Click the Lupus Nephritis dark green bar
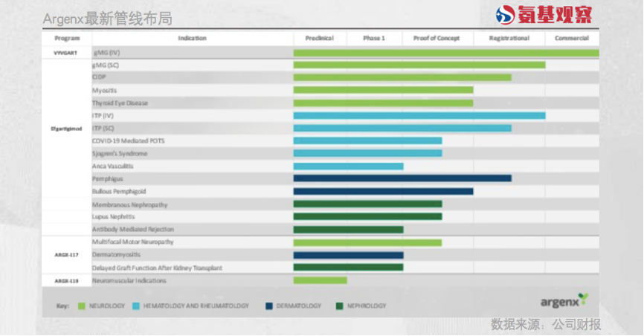 (x=367, y=216)
